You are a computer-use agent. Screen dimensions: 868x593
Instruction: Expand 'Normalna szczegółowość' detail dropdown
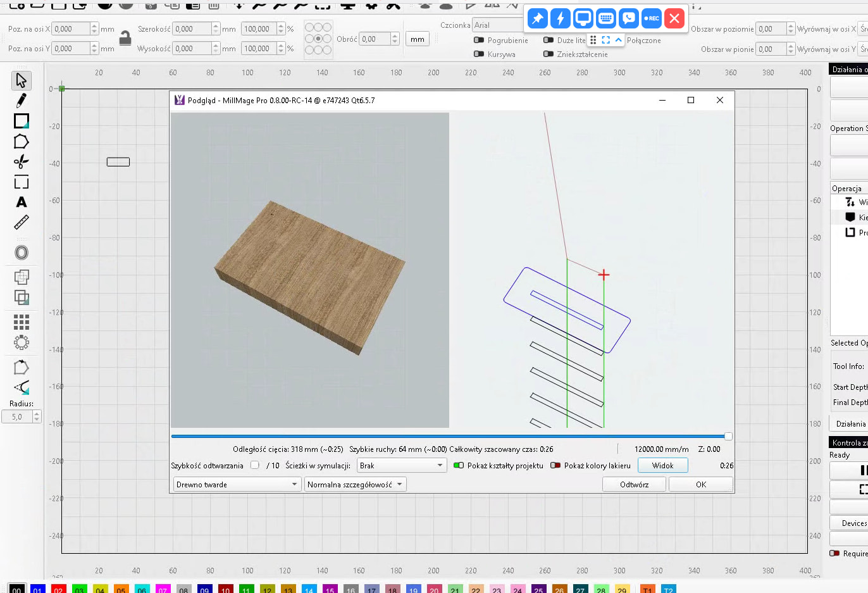coord(355,485)
